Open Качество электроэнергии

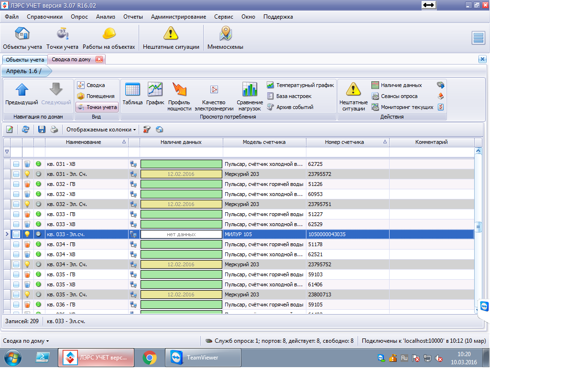tap(214, 97)
